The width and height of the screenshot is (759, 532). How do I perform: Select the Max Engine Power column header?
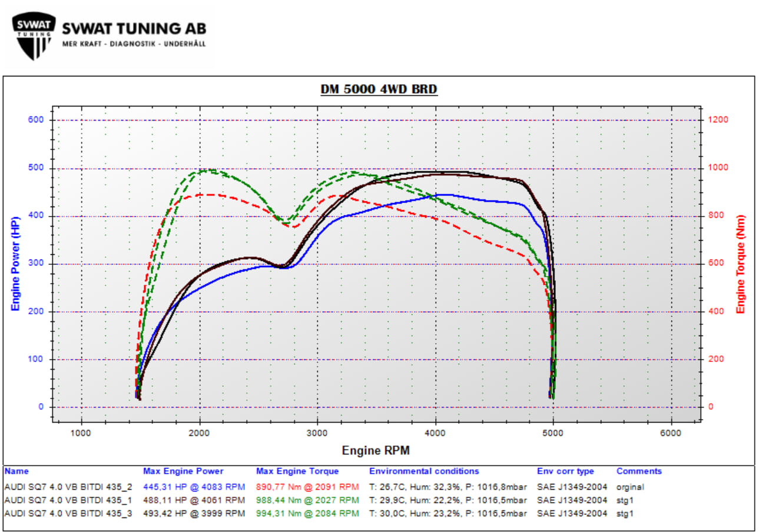183,471
